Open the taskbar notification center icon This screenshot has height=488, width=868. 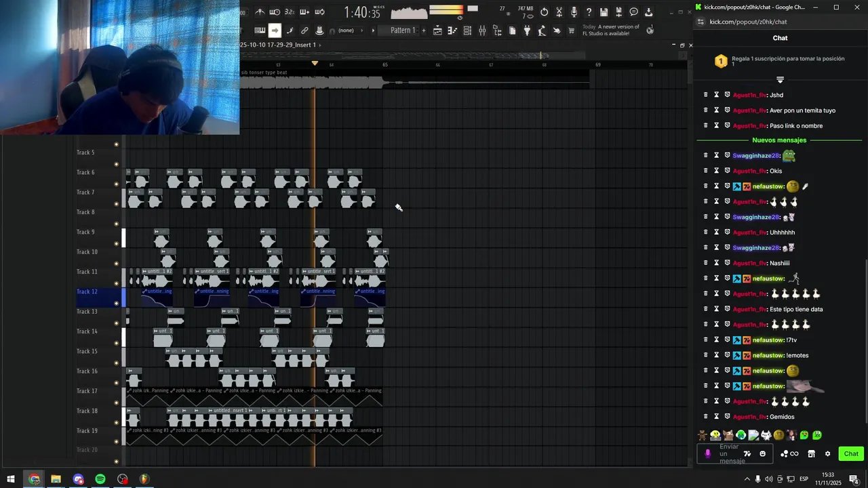854,479
